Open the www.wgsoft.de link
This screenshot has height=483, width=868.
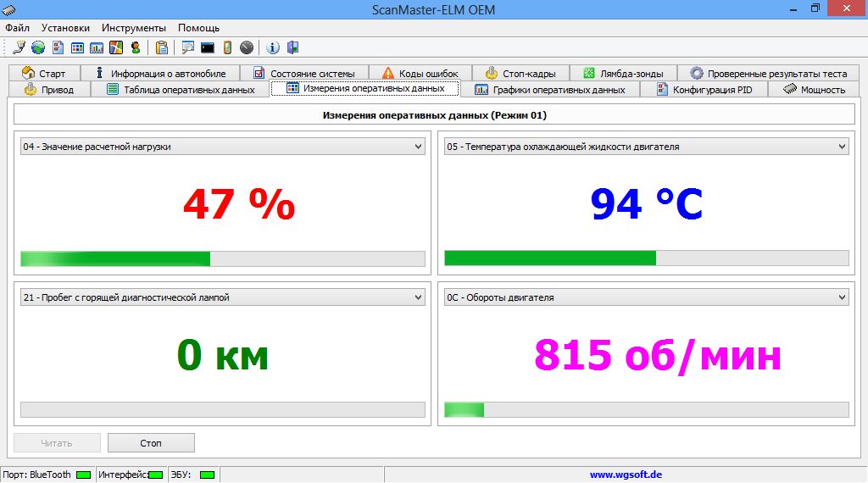[x=626, y=475]
